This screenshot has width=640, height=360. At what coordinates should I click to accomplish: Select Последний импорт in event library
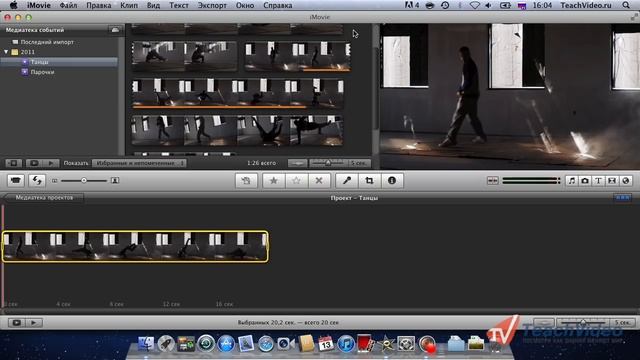47,42
